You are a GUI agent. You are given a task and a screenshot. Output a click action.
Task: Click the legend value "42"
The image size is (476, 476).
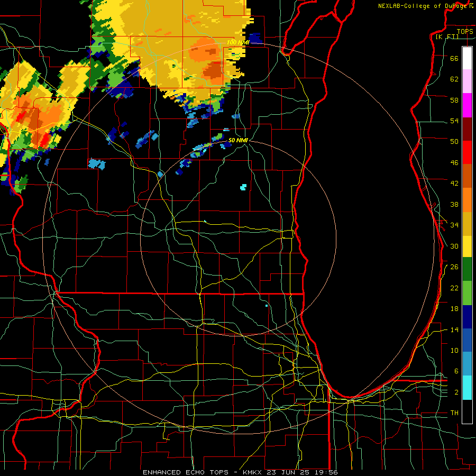coord(454,184)
